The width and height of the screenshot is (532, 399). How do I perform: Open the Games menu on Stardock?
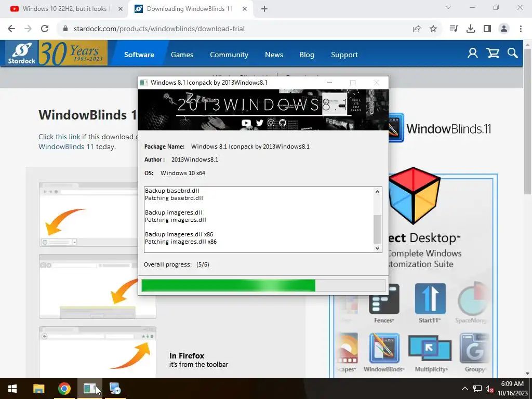point(182,55)
